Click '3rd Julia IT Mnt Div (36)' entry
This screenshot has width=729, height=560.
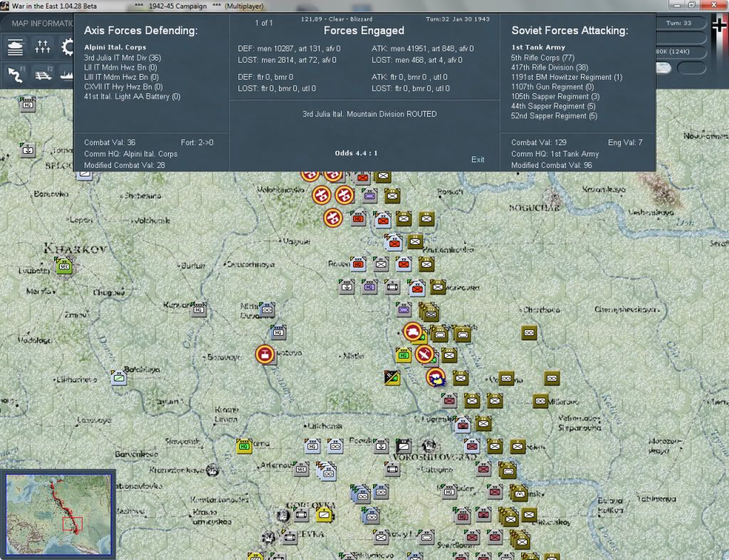pos(122,58)
